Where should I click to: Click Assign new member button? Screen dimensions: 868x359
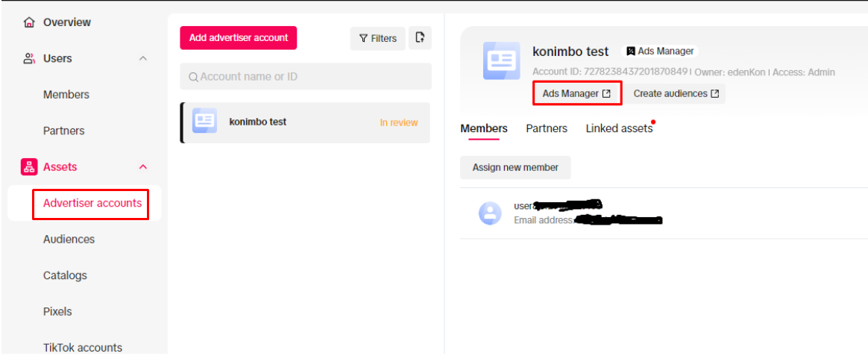click(x=515, y=167)
